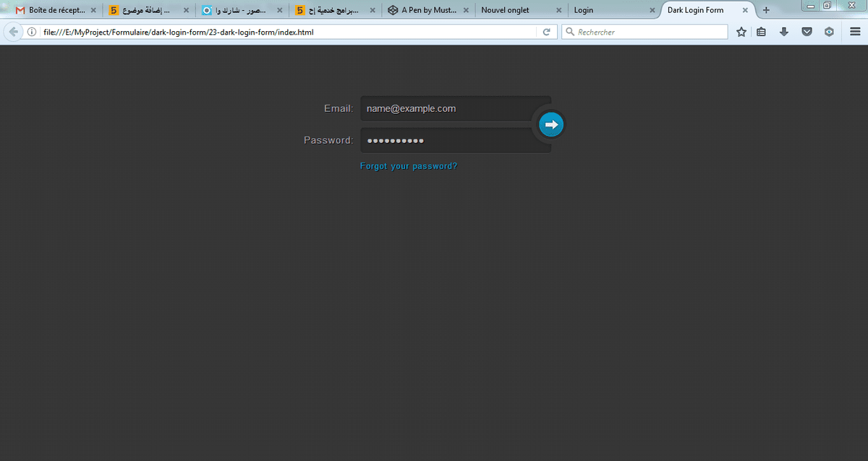Close the Boîte de récept... tab
The width and height of the screenshot is (868, 461).
click(x=93, y=11)
